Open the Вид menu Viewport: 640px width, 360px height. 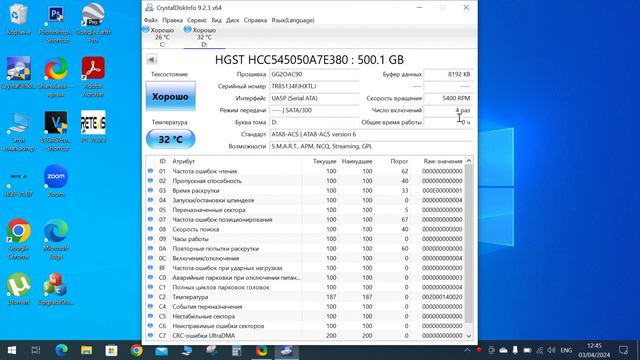pos(216,20)
